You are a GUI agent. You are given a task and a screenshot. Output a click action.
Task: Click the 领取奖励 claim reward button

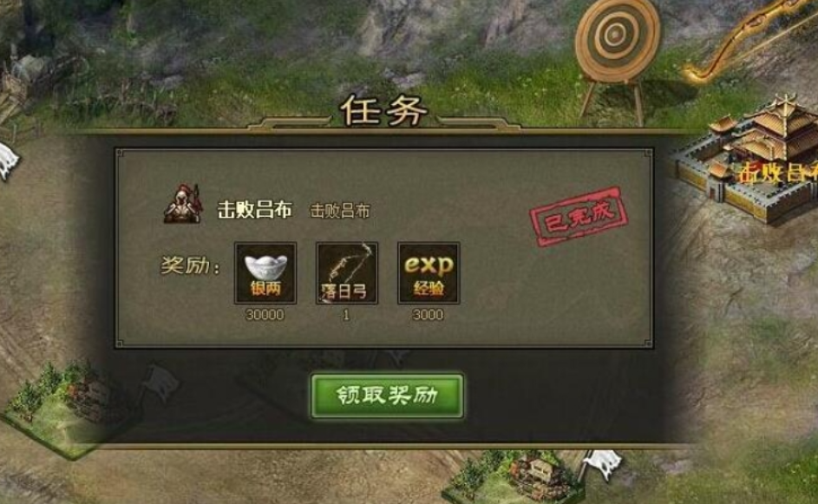pos(387,396)
